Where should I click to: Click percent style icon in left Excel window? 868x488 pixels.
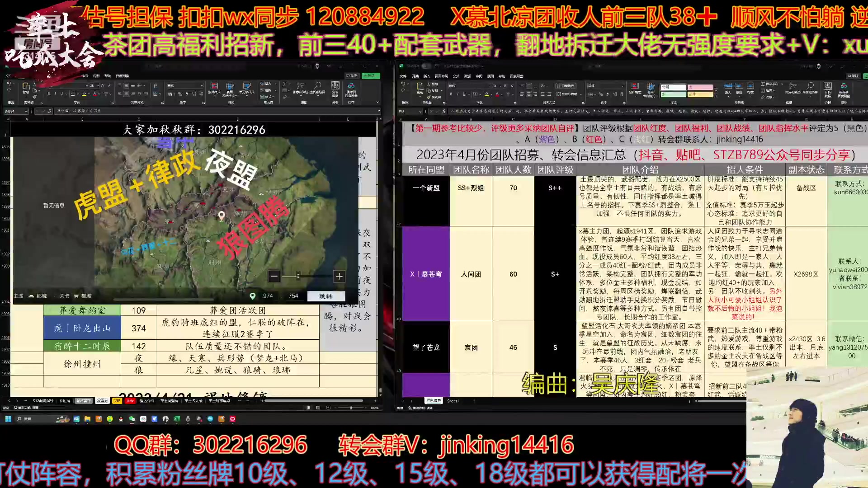[180, 94]
